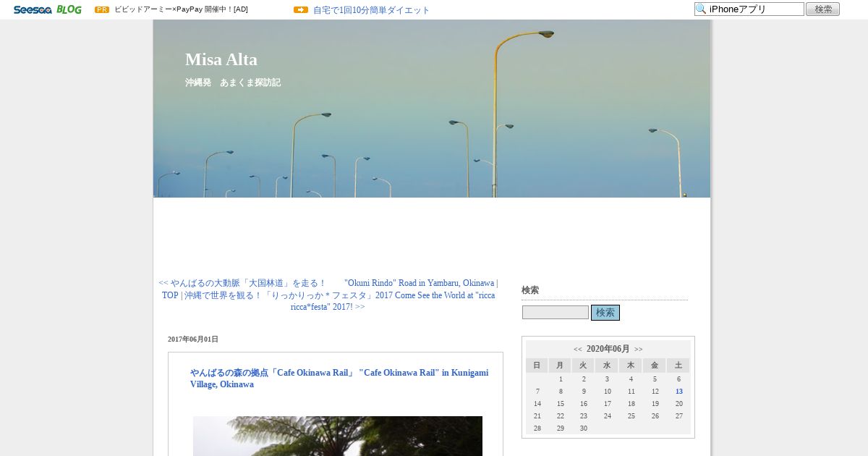
Task: Go to the blog TOP link
Action: tap(170, 295)
